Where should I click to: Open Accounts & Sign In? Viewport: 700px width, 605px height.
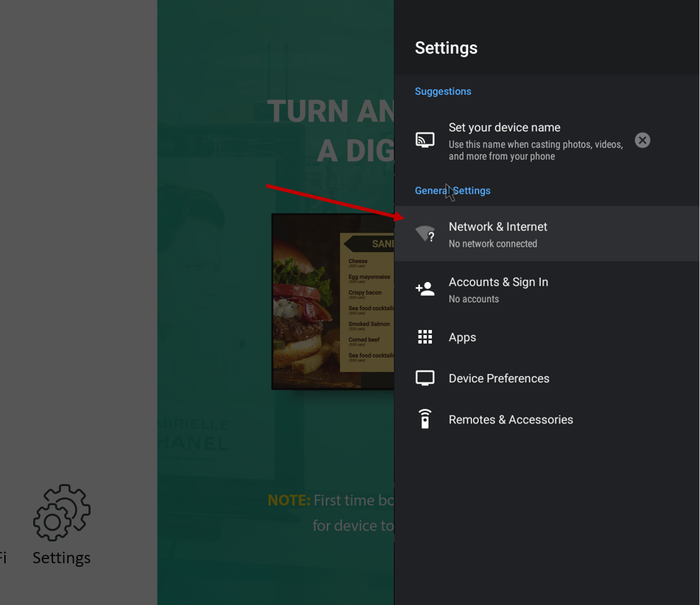pyautogui.click(x=547, y=289)
